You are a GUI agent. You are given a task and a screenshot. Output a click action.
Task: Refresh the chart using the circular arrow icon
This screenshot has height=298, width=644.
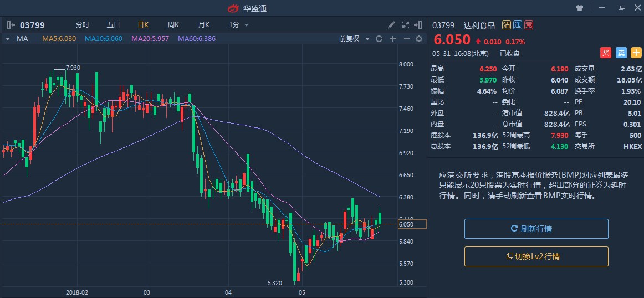379,39
